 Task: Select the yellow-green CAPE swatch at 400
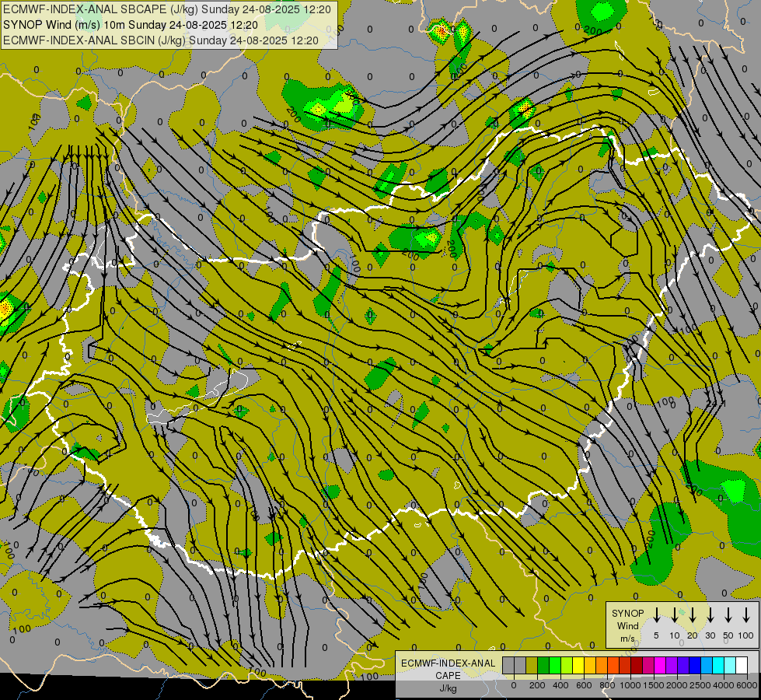(567, 666)
